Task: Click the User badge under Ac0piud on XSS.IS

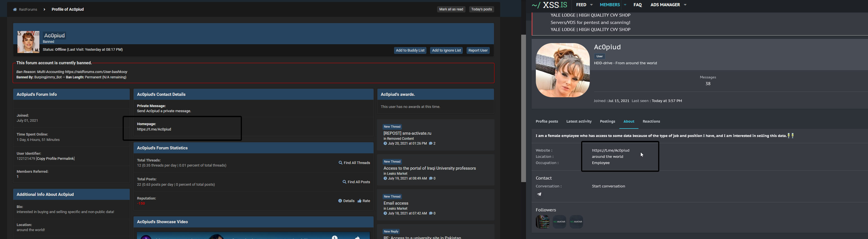Action: click(x=599, y=56)
